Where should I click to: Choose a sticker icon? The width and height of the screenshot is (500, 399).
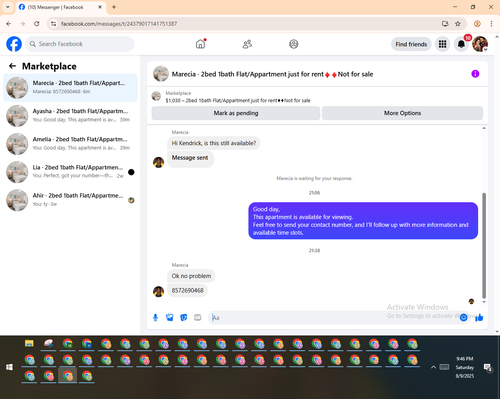(x=184, y=318)
